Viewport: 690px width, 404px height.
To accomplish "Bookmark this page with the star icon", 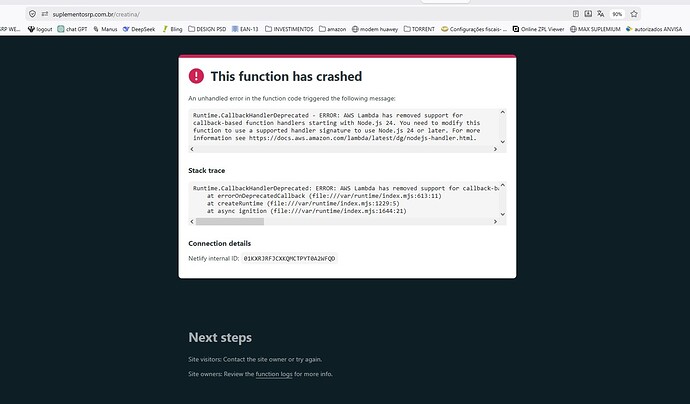I will (x=634, y=14).
